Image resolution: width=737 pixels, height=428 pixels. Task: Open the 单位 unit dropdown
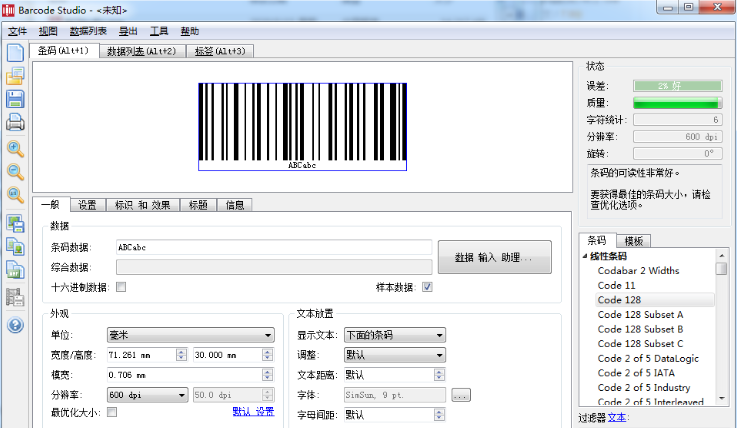click(190, 335)
